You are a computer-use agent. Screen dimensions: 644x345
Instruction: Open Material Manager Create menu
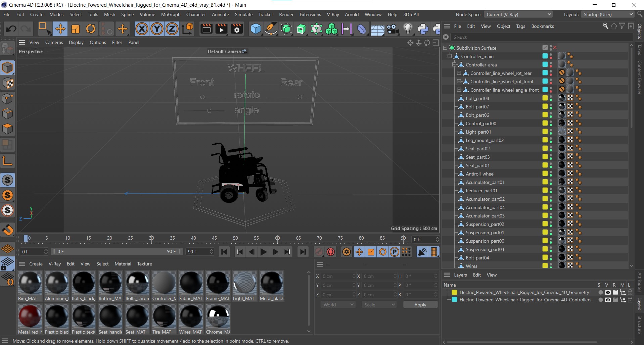click(36, 264)
